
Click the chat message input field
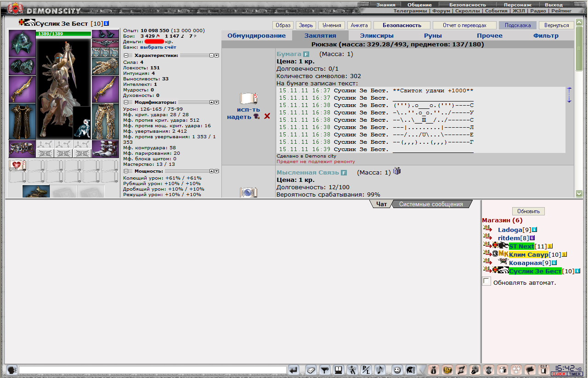[x=153, y=370]
